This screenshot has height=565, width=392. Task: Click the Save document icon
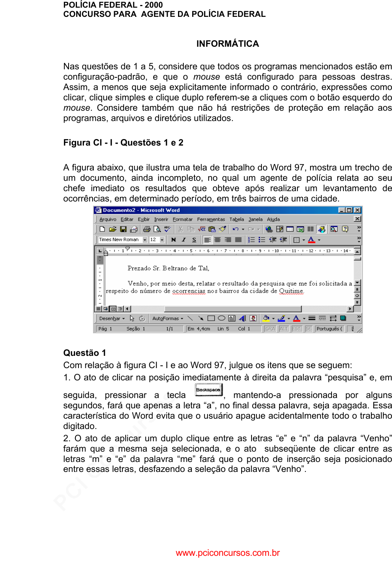123,229
